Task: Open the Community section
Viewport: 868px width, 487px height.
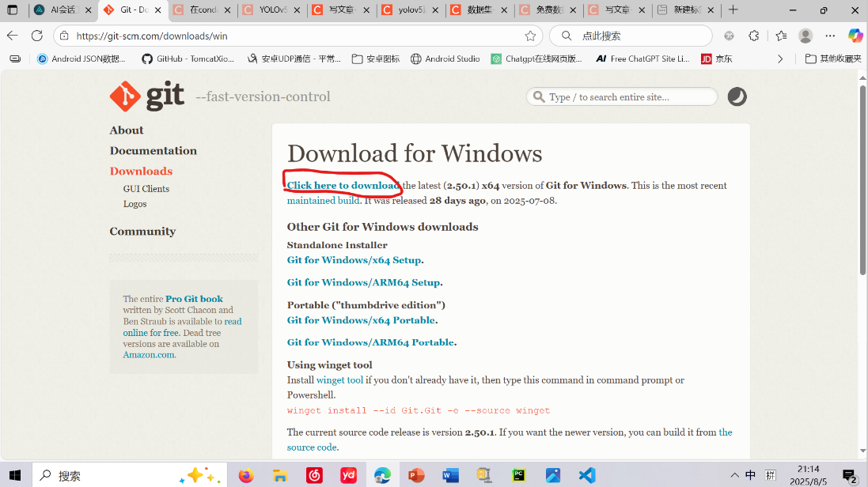Action: (x=143, y=232)
